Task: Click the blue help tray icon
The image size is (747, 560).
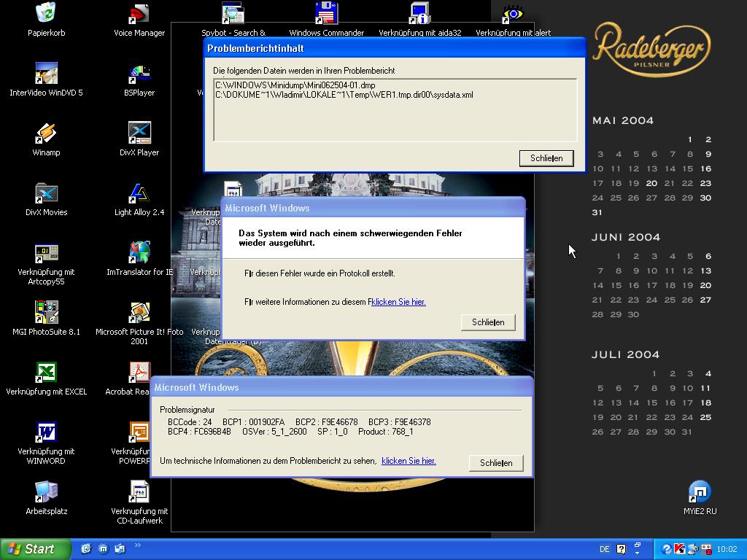Action: 667,549
